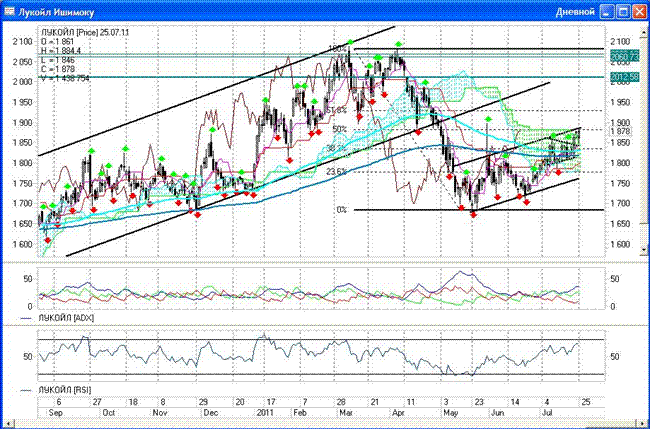Screen dimensions: 650x429
Task: Click the 'ЛУКОЙЛ [Price] 25.07.11' header text
Action: point(85,33)
